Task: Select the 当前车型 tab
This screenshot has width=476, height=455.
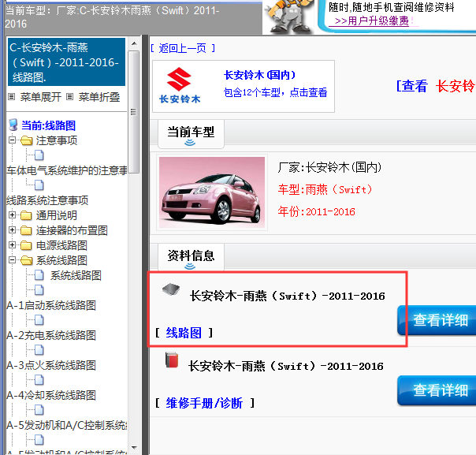Action: 191,134
